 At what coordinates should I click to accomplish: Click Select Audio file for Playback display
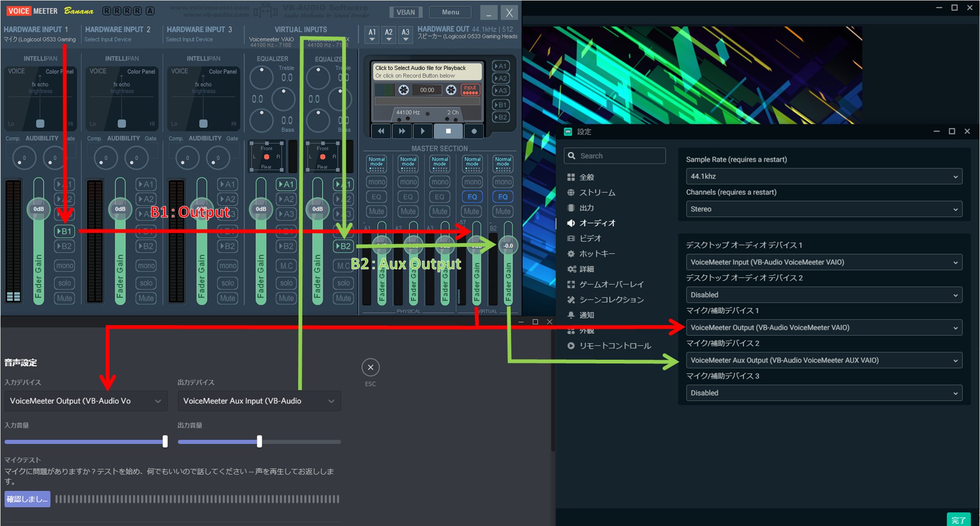[x=427, y=72]
